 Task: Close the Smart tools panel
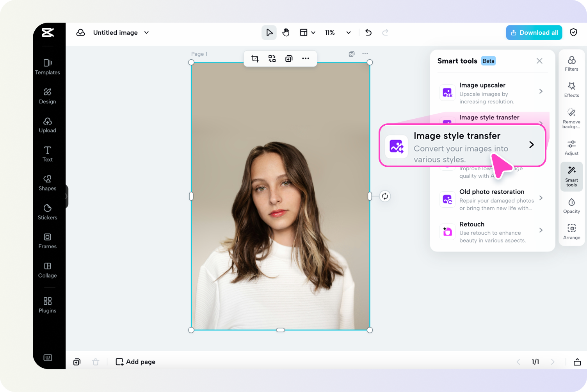click(x=539, y=61)
